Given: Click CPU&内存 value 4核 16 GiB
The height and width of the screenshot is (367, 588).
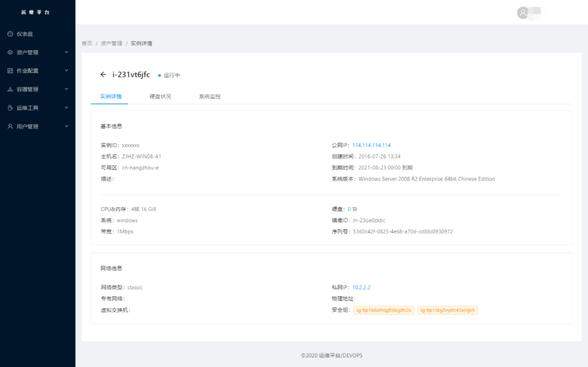Looking at the screenshot, I should point(144,209).
